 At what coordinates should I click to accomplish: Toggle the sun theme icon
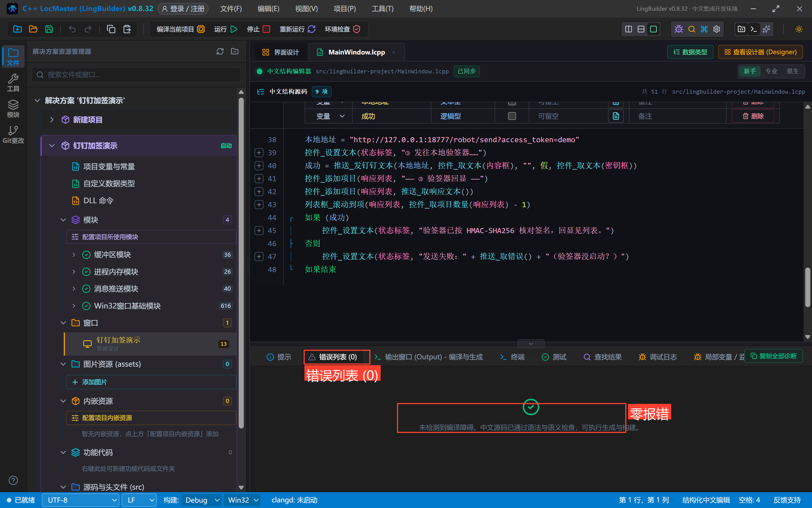pos(799,29)
